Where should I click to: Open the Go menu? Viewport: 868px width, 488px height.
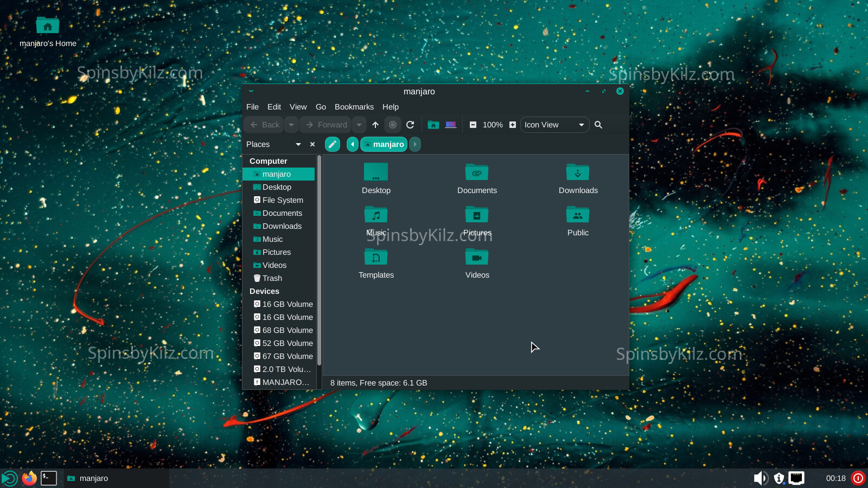(321, 107)
